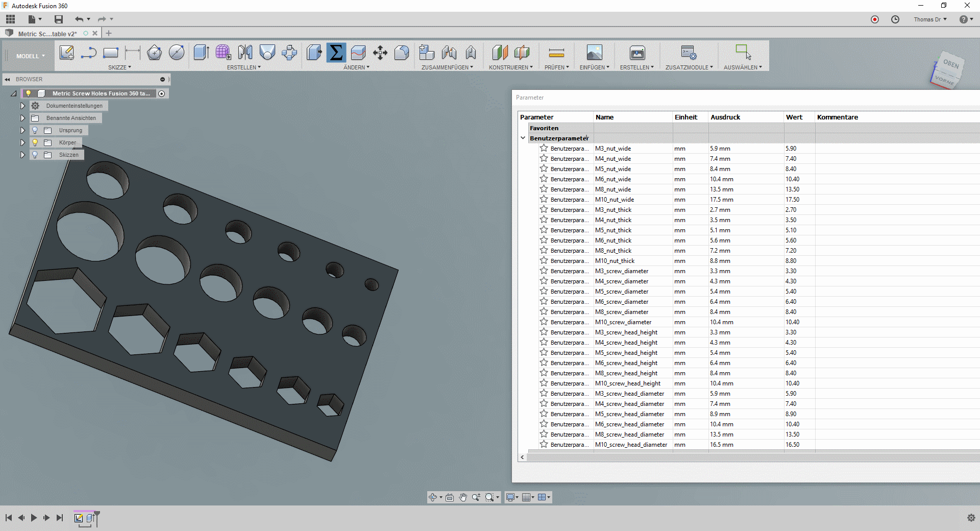Image resolution: width=980 pixels, height=531 pixels.
Task: Create an offset construction plane
Action: point(500,53)
